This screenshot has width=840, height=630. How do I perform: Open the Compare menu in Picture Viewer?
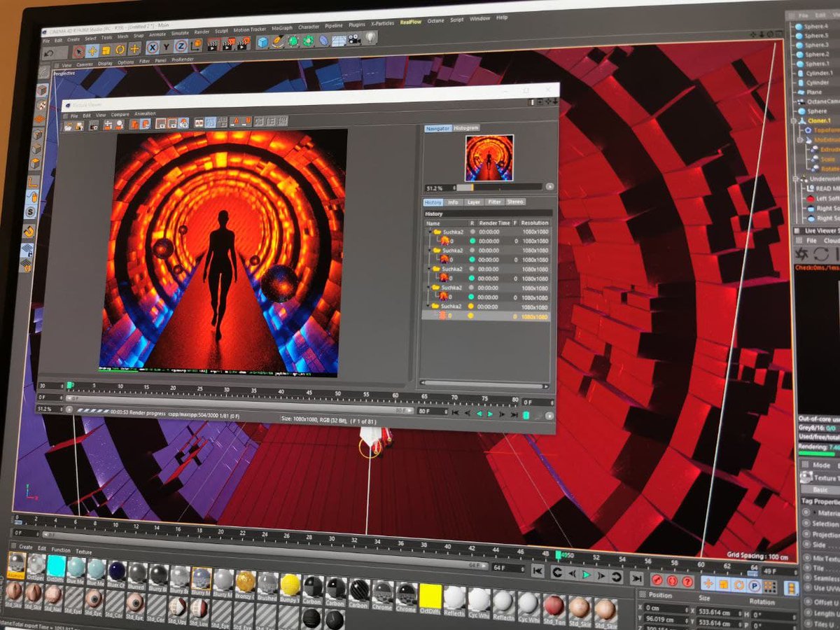point(120,114)
